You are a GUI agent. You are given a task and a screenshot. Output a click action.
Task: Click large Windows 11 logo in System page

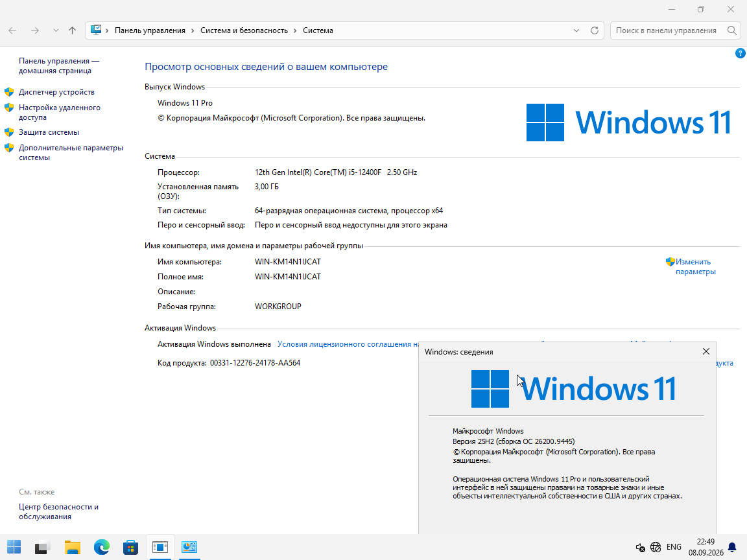coord(628,122)
